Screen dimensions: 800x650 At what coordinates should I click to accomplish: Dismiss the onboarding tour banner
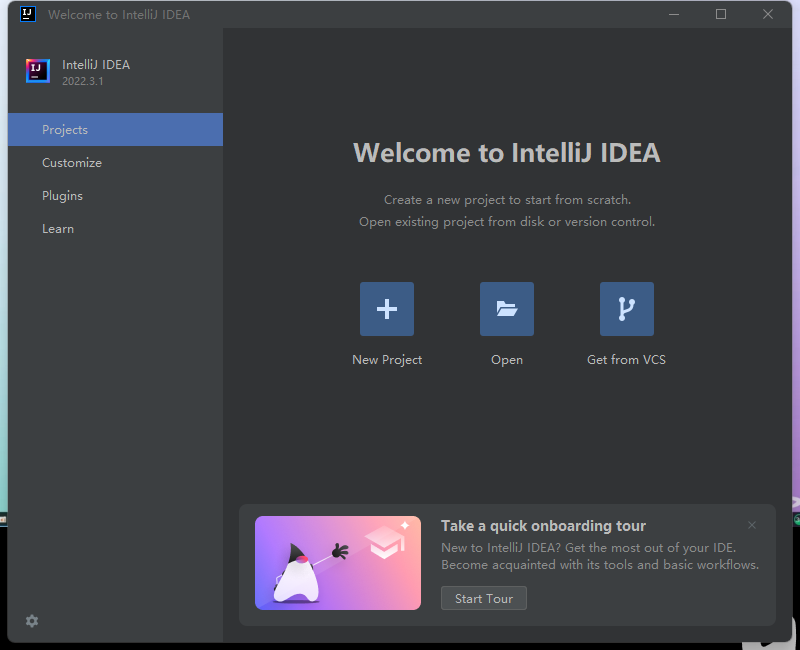pos(752,525)
